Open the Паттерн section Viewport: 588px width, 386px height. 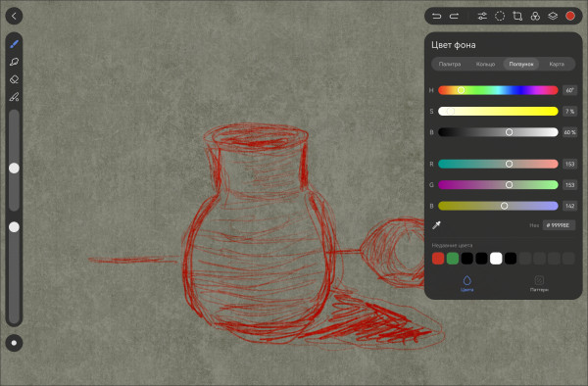pos(539,284)
